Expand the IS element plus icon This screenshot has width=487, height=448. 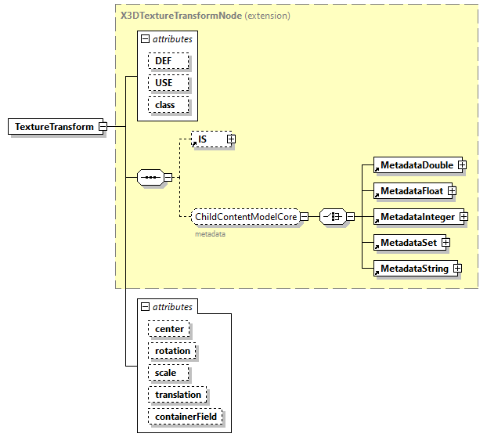point(231,139)
